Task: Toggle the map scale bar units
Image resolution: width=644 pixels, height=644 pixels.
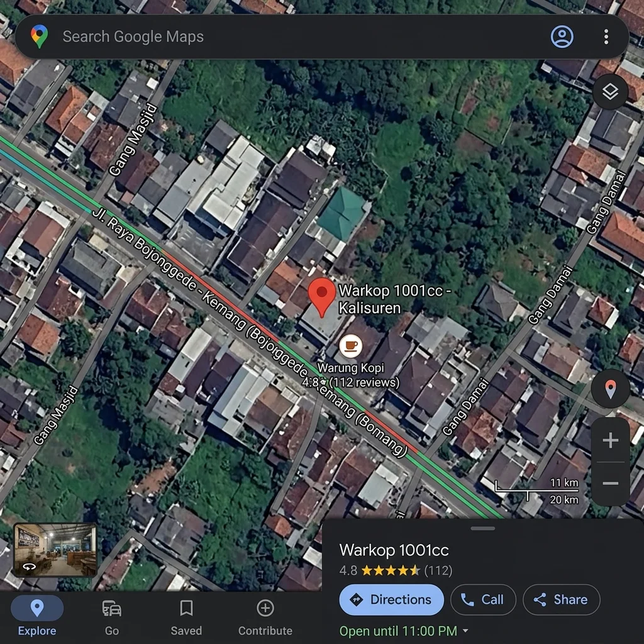Action: (x=537, y=491)
